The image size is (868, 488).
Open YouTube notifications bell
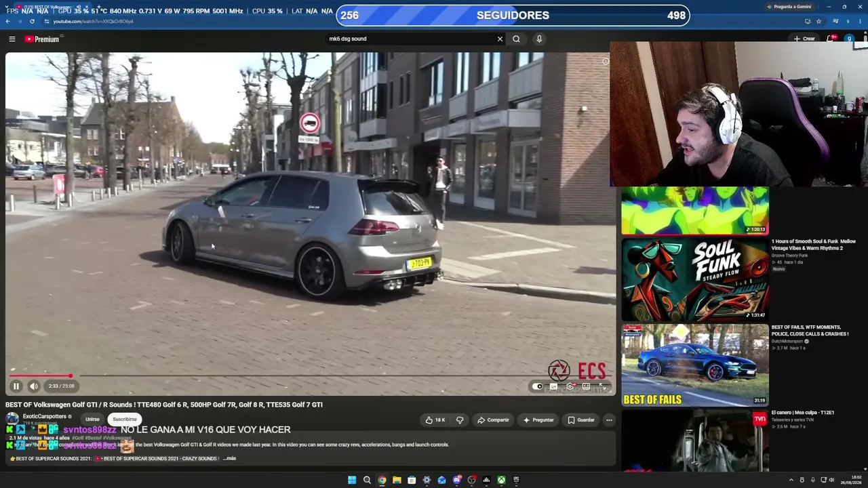[x=830, y=39]
